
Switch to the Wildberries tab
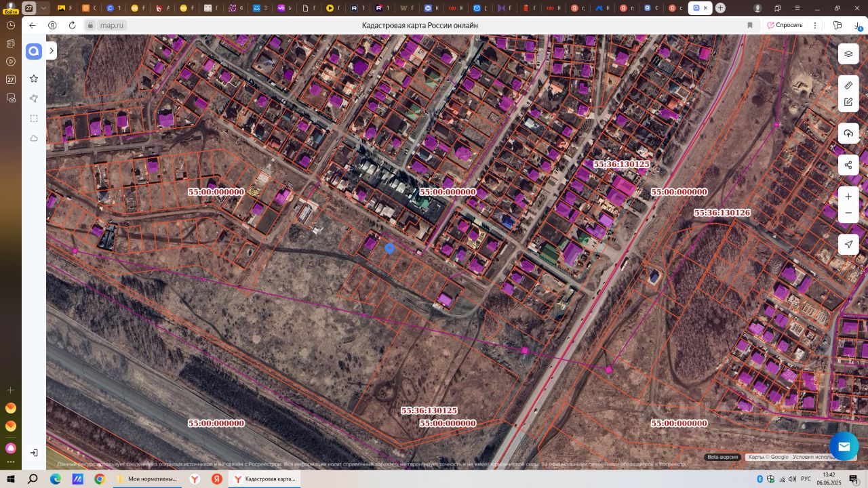(283, 8)
